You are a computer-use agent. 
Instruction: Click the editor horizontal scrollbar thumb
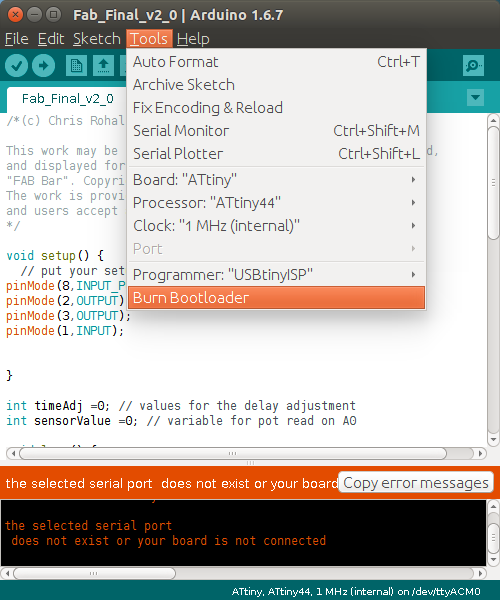[233, 453]
